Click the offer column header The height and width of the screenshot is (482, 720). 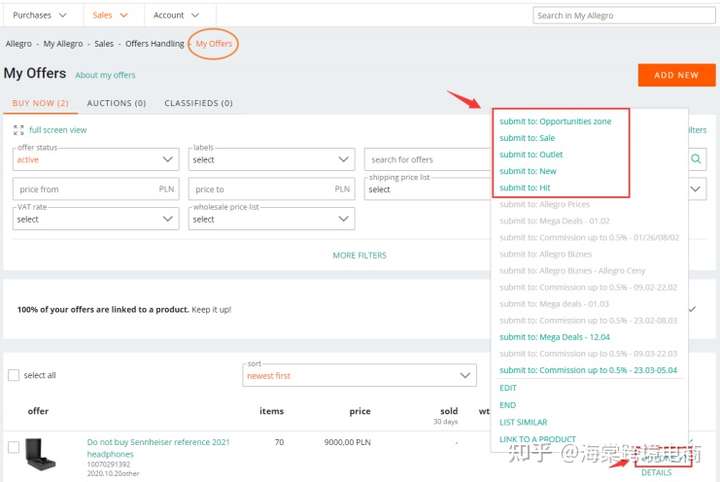click(38, 411)
